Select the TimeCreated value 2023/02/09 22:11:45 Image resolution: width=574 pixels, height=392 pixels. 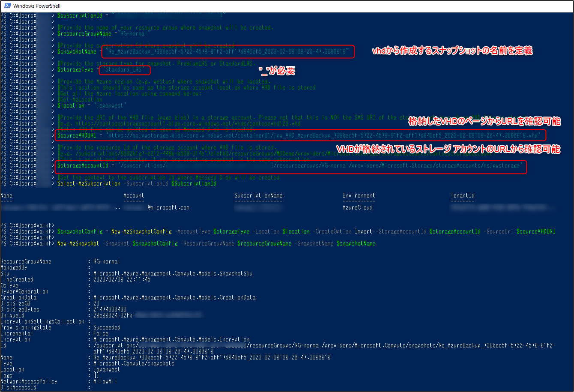coord(122,279)
